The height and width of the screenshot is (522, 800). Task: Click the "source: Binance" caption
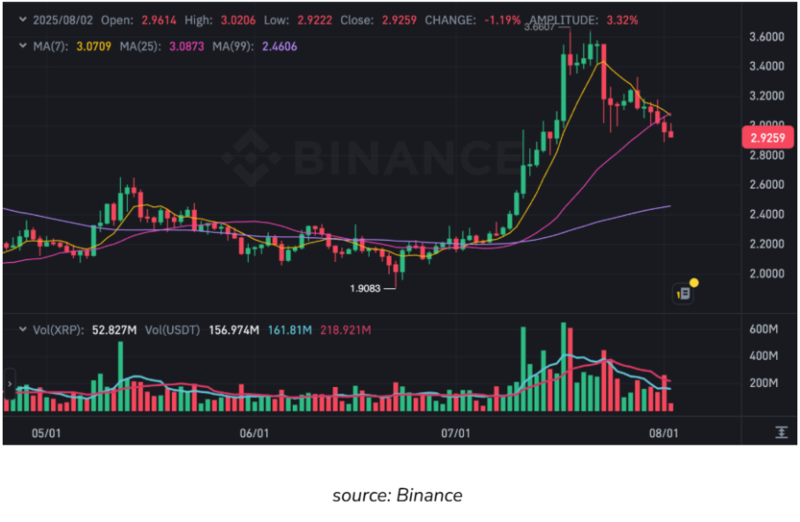click(399, 494)
